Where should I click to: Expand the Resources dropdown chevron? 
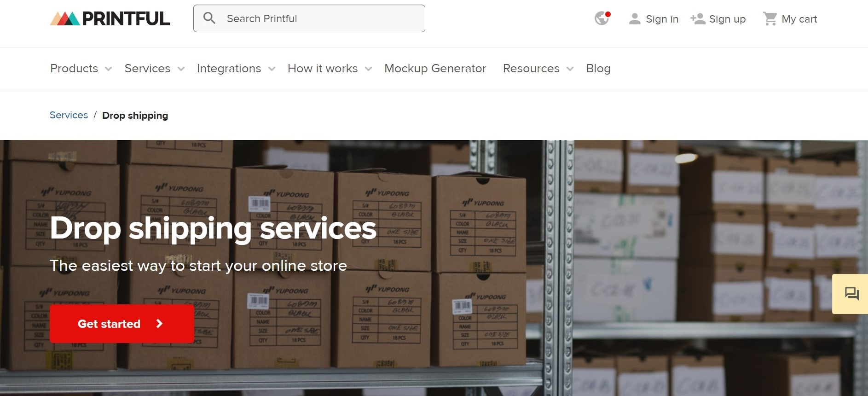click(x=570, y=69)
